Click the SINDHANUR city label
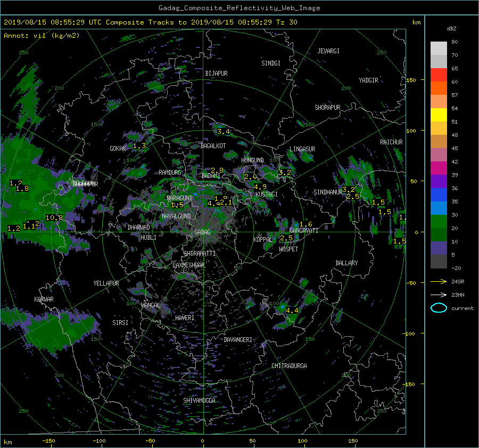Image resolution: width=479 pixels, height=448 pixels. pos(328,192)
